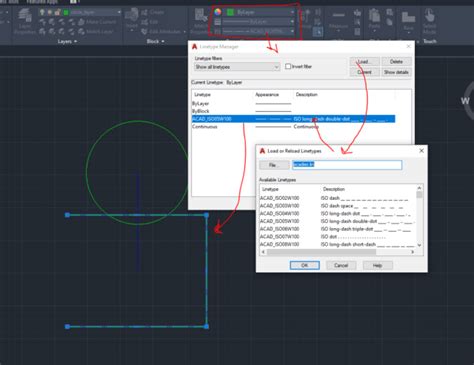
Task: Toggle the highlighted group selection icon
Action: tap(318, 32)
